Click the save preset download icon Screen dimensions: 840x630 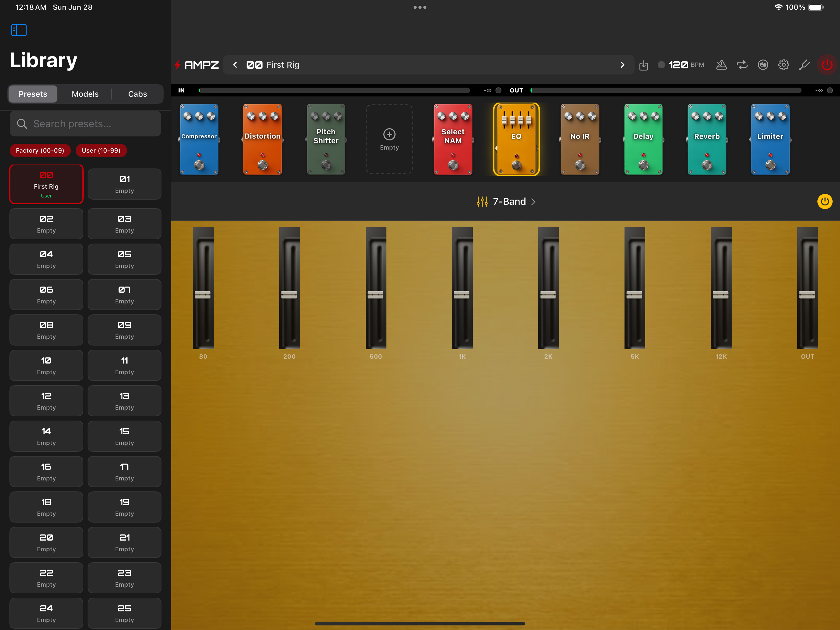pos(643,65)
